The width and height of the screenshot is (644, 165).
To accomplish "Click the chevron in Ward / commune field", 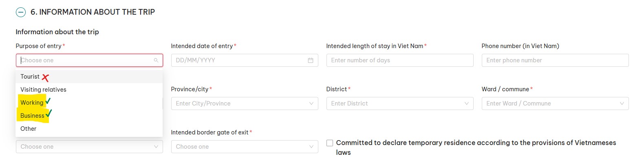I will (622, 103).
